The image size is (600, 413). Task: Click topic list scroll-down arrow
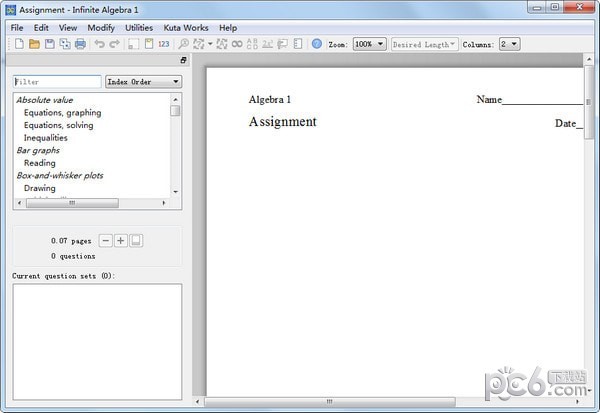(175, 192)
